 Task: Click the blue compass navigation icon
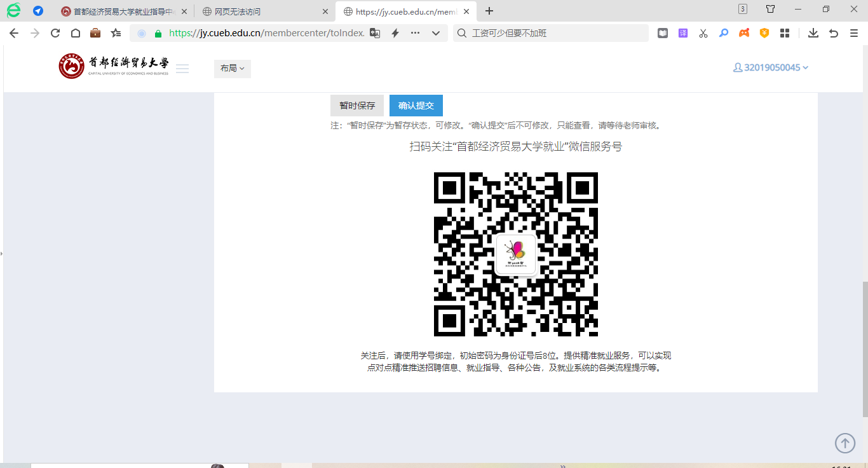coord(38,11)
